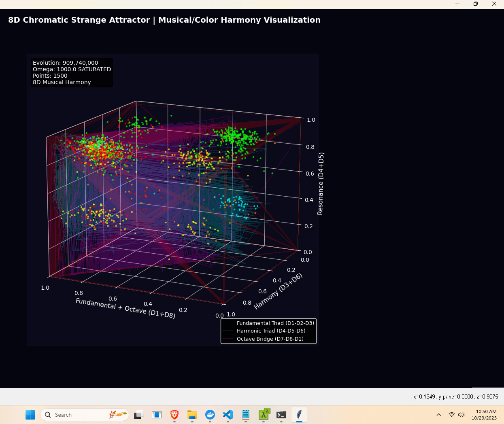Click the volume speaker tray icon

click(461, 415)
